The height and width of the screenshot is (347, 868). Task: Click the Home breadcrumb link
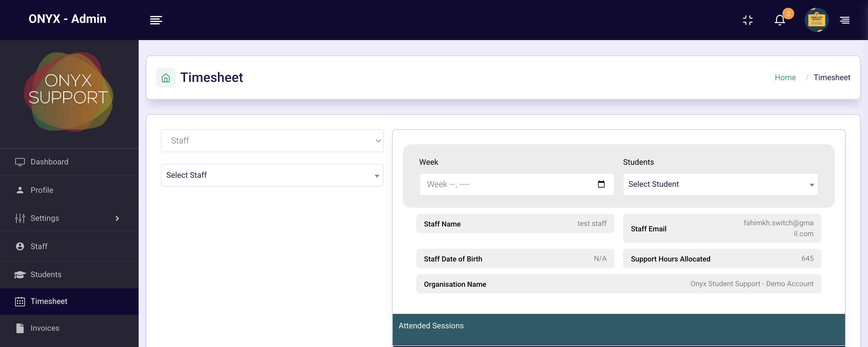point(785,77)
